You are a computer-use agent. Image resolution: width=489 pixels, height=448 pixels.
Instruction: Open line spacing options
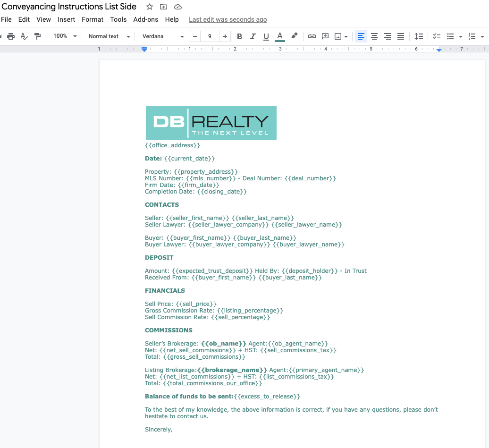tap(419, 36)
